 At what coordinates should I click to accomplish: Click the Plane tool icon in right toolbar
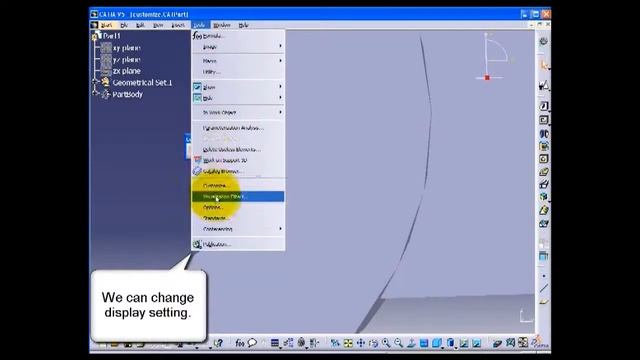pyautogui.click(x=544, y=302)
